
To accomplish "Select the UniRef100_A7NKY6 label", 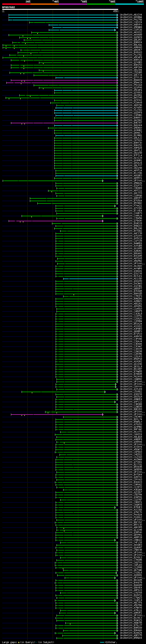I will [131, 608].
